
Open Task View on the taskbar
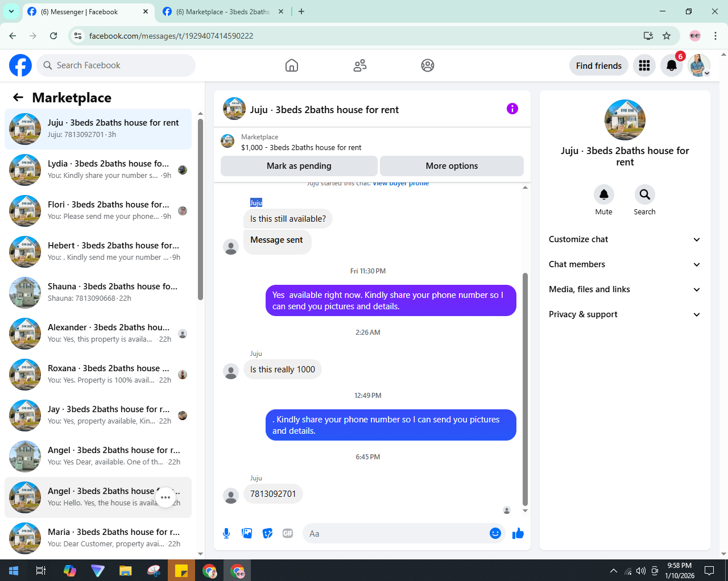coord(41,570)
